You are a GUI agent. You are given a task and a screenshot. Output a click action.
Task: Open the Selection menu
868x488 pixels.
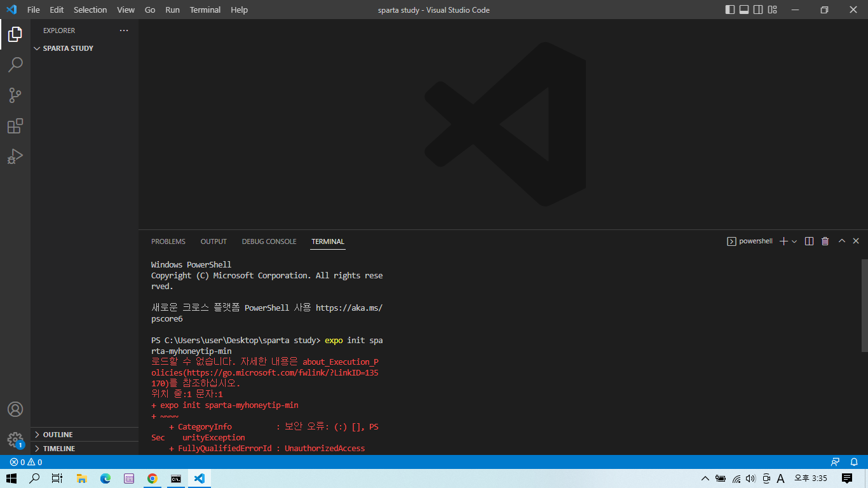pos(90,10)
